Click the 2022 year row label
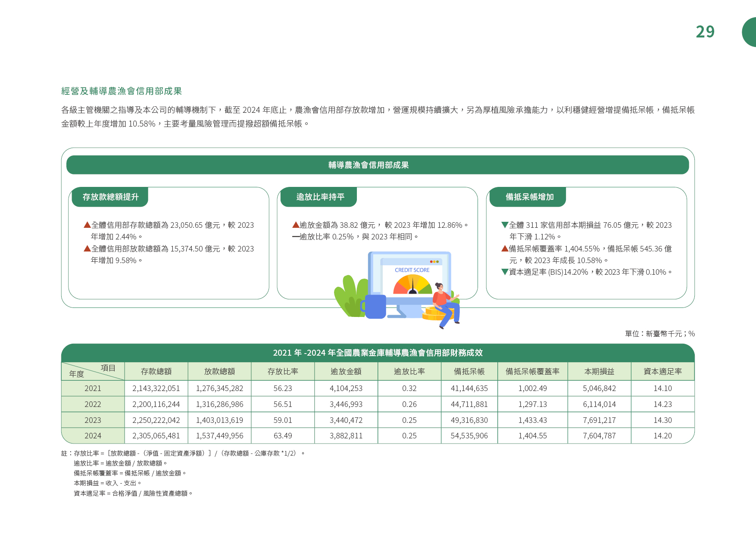Viewport: 756px width, 534px height. [x=93, y=404]
